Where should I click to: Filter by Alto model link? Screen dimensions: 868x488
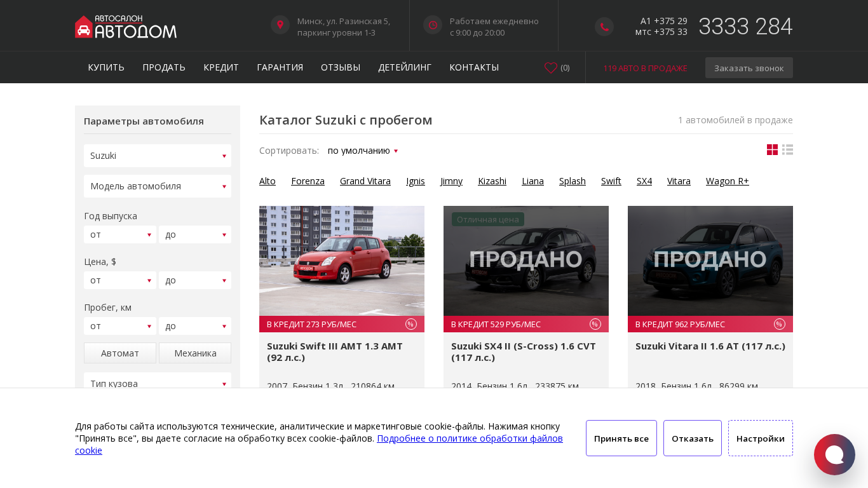click(268, 181)
